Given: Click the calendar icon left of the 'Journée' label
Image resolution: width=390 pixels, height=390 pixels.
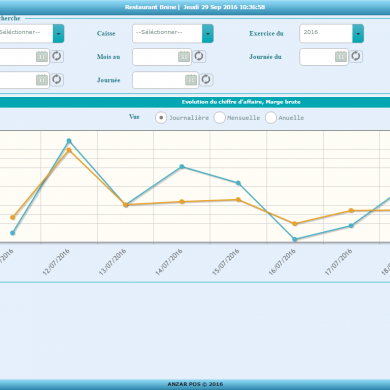Looking at the screenshot, I should point(42,80).
